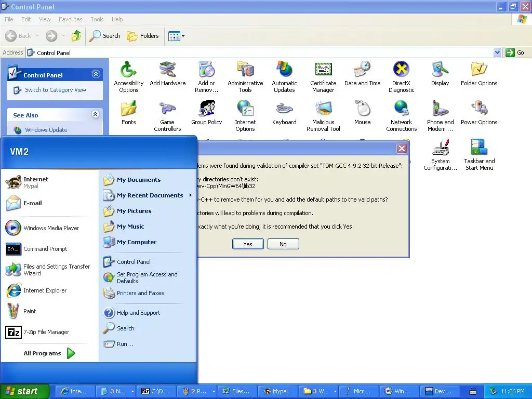
Task: Open Game Controllers applet
Action: pos(168,116)
